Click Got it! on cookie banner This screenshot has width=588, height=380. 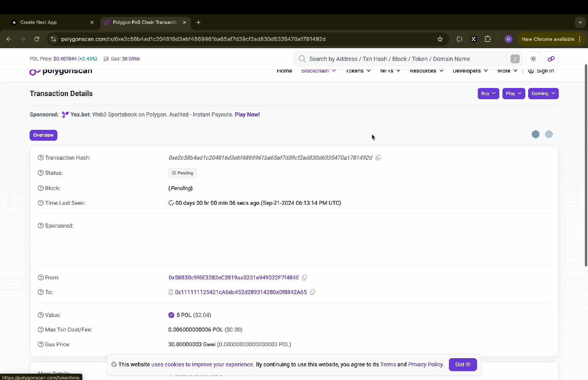(463, 365)
